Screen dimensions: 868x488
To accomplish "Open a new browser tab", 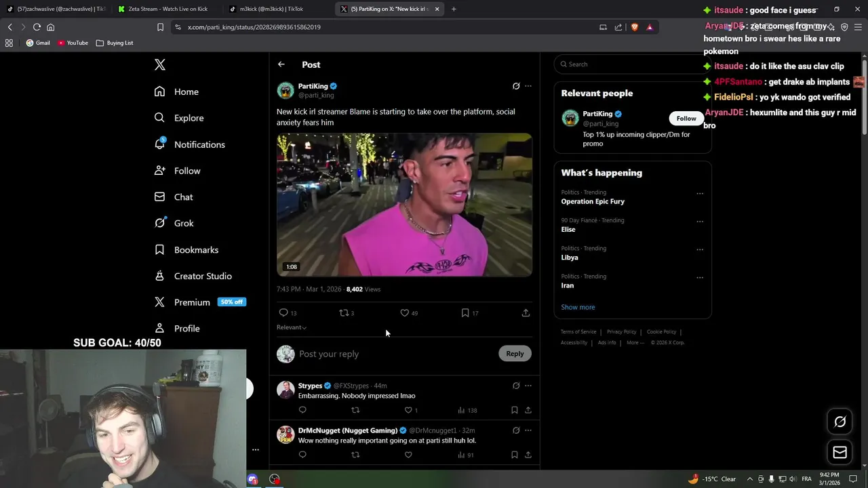I will [x=454, y=9].
